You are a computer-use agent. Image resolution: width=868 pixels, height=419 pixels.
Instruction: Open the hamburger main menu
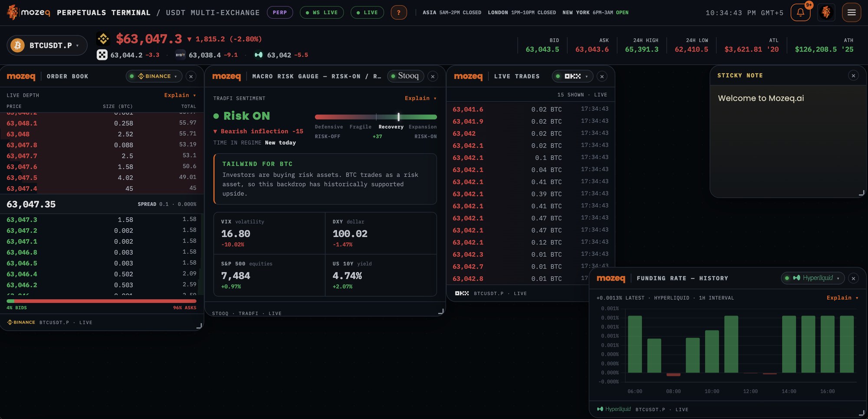pos(852,13)
